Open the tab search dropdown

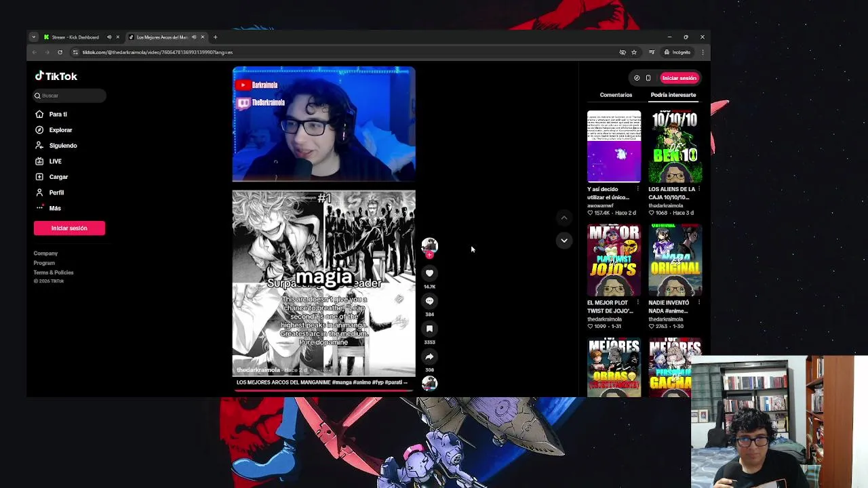coord(33,37)
